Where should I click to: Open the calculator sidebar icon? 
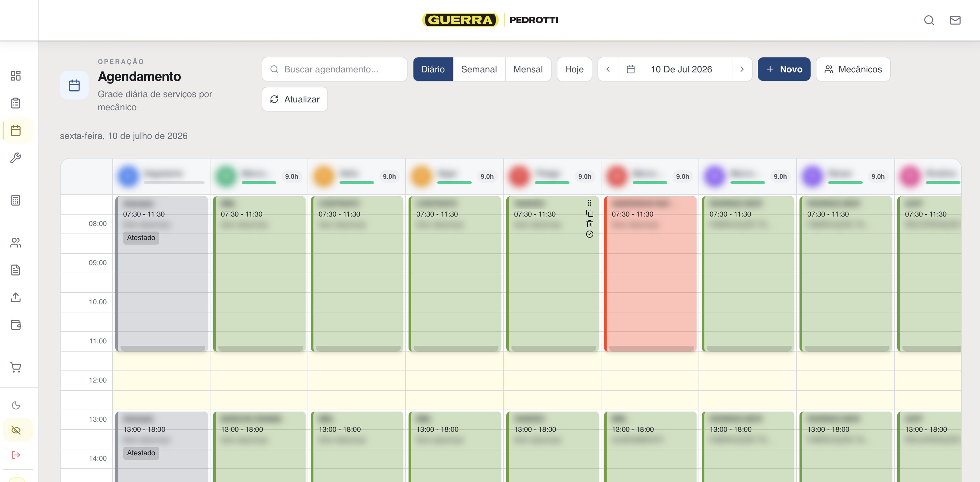point(16,200)
